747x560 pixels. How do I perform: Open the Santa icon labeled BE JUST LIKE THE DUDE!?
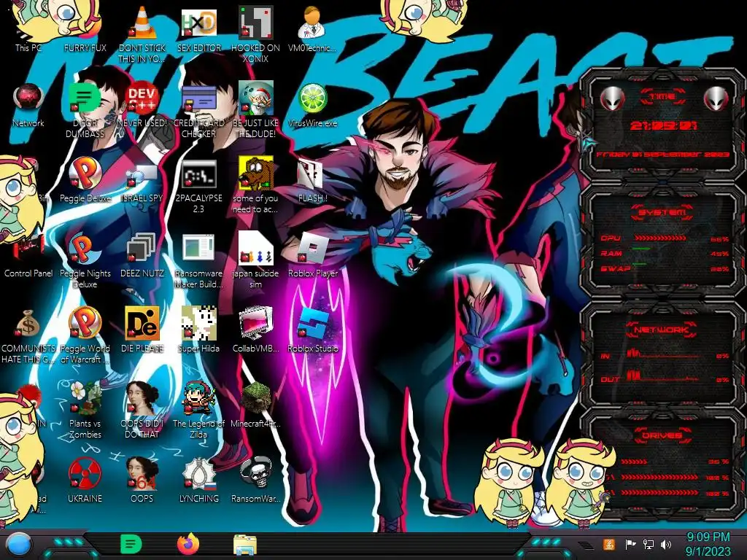click(256, 111)
